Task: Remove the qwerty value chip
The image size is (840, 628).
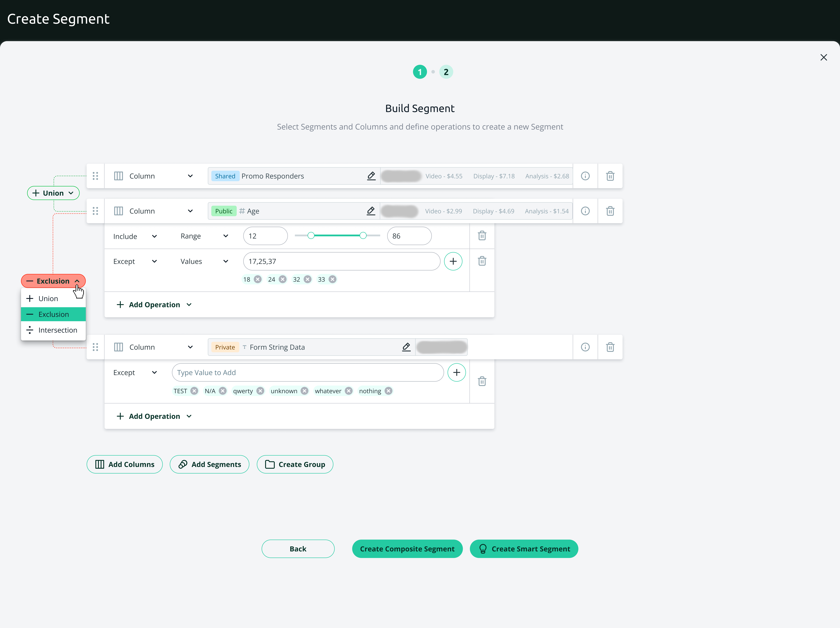Action: 260,391
